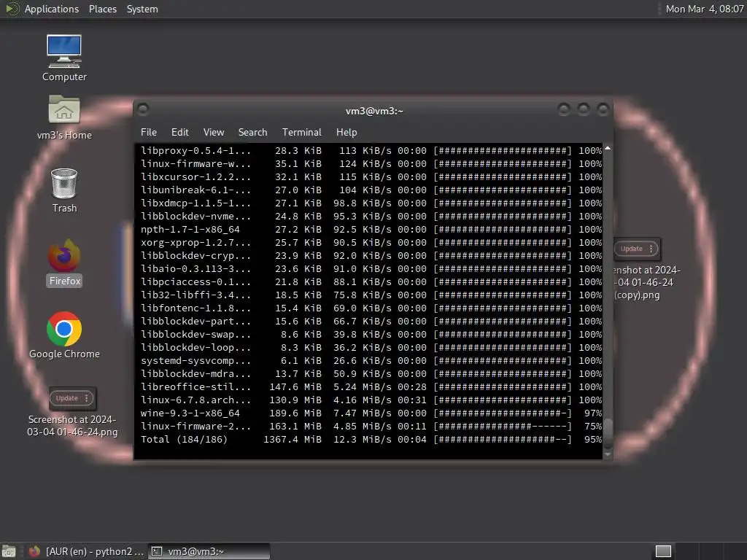Click the xorg-xprop-1.2.7... line
The width and height of the screenshot is (747, 560).
pos(371,242)
